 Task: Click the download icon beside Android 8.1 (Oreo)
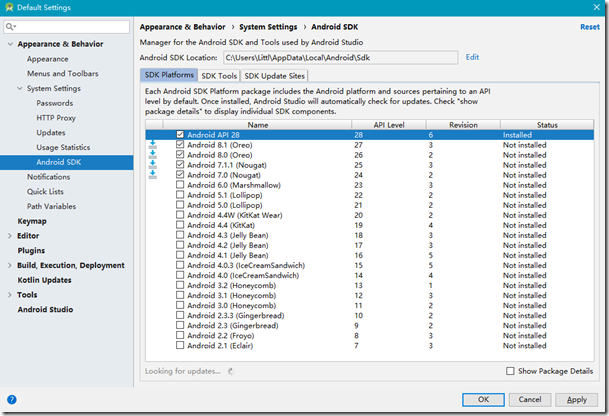tap(153, 145)
